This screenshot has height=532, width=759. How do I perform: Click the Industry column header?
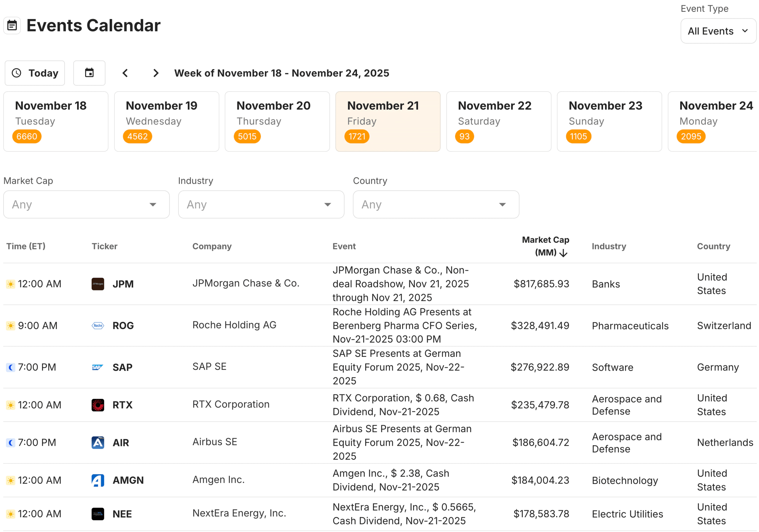pos(609,246)
